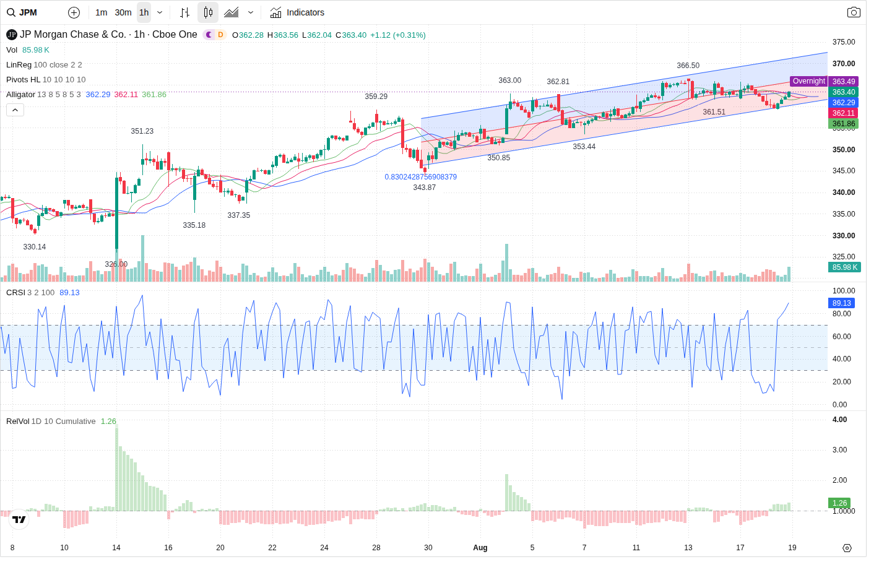The height and width of the screenshot is (588, 879).
Task: Click the 359.29 pivot high label
Action: click(x=376, y=97)
